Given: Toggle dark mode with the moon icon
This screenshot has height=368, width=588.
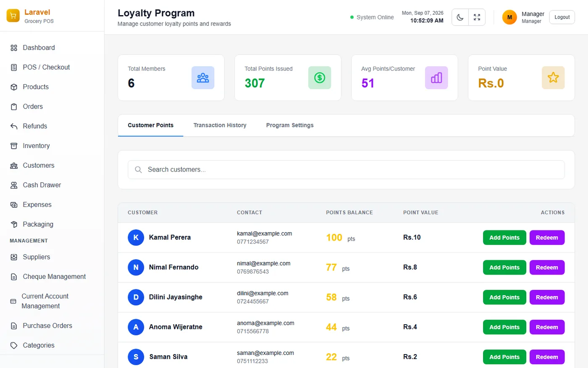Looking at the screenshot, I should (x=460, y=17).
